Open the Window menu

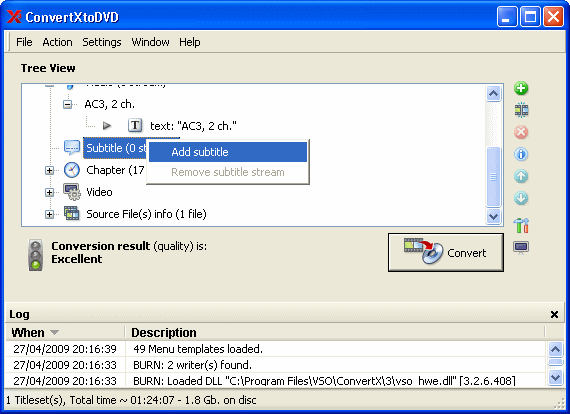click(150, 42)
